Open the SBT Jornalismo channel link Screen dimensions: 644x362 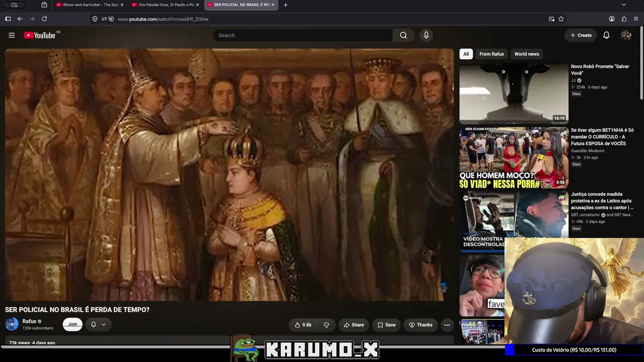click(x=585, y=215)
